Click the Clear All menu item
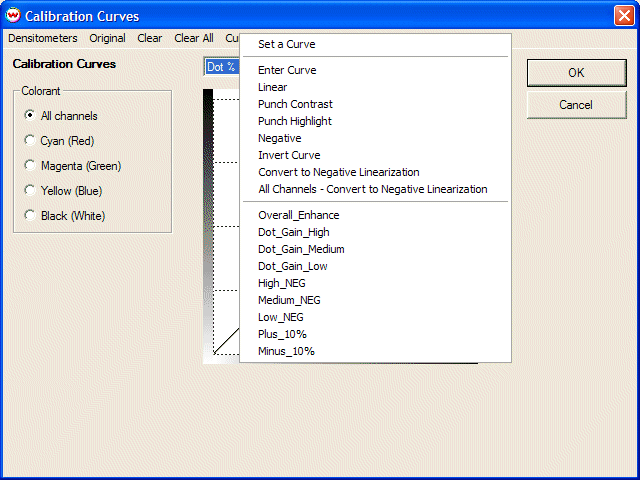The image size is (640, 480). coord(193,38)
